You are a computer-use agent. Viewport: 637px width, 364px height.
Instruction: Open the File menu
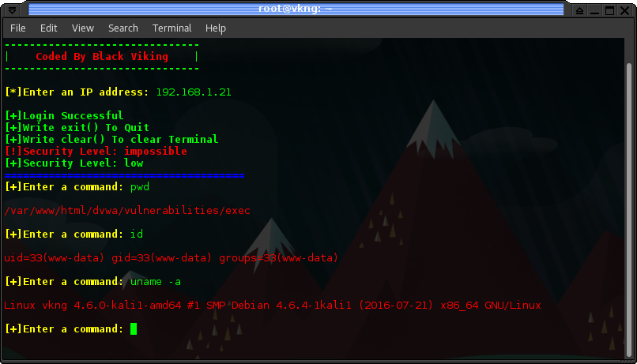coord(18,28)
